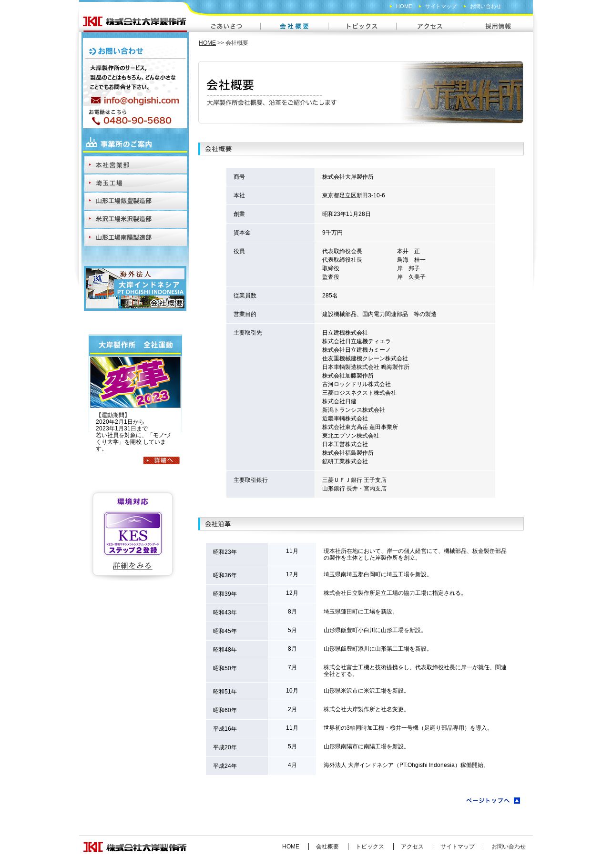The height and width of the screenshot is (868, 612).
Task: Open アクセス in the footer menu
Action: tap(412, 847)
